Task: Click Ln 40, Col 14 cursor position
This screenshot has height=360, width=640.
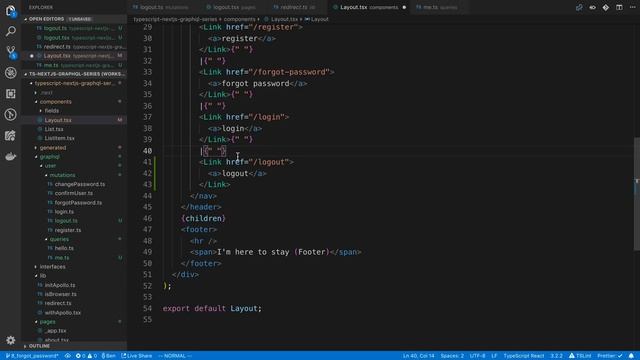Action: click(x=418, y=356)
